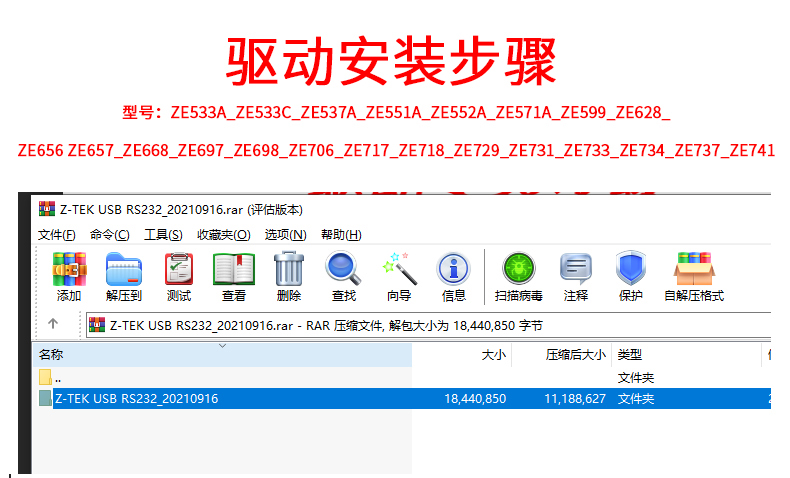
Task: Click the Z-TEK USB RS232_20210916 folder icon
Action: 45,398
